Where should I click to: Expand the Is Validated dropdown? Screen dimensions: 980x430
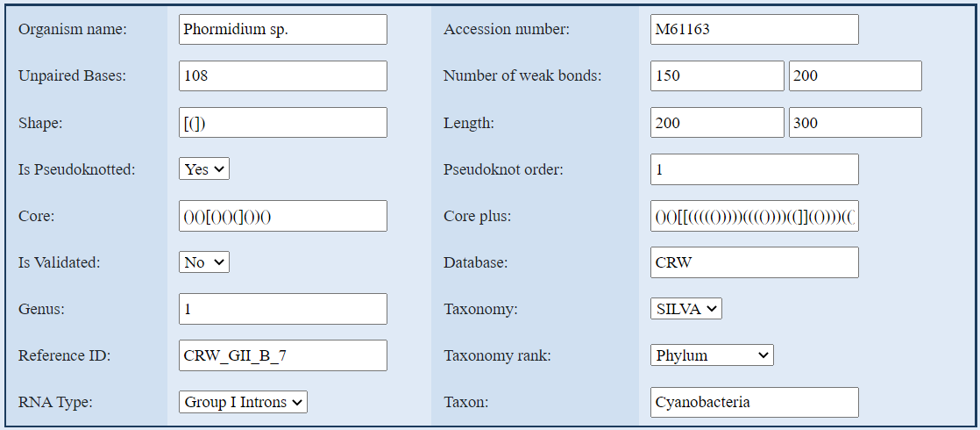pyautogui.click(x=204, y=262)
